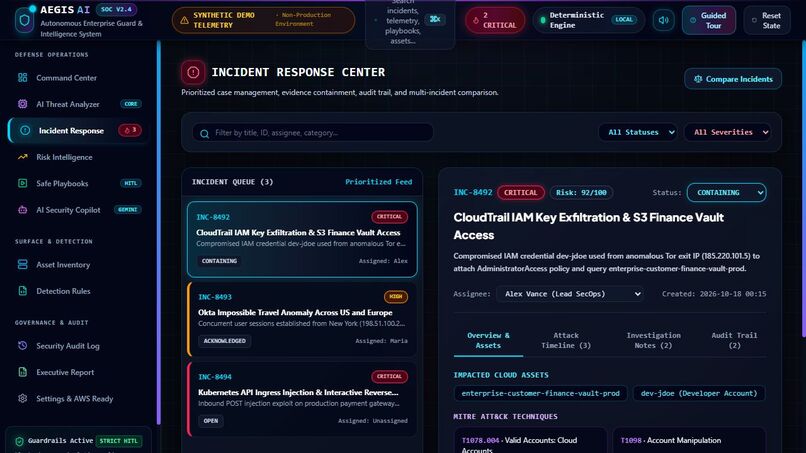Screen dimensions: 806x453
Task: Click the global search box at top
Action: [x=410, y=23]
